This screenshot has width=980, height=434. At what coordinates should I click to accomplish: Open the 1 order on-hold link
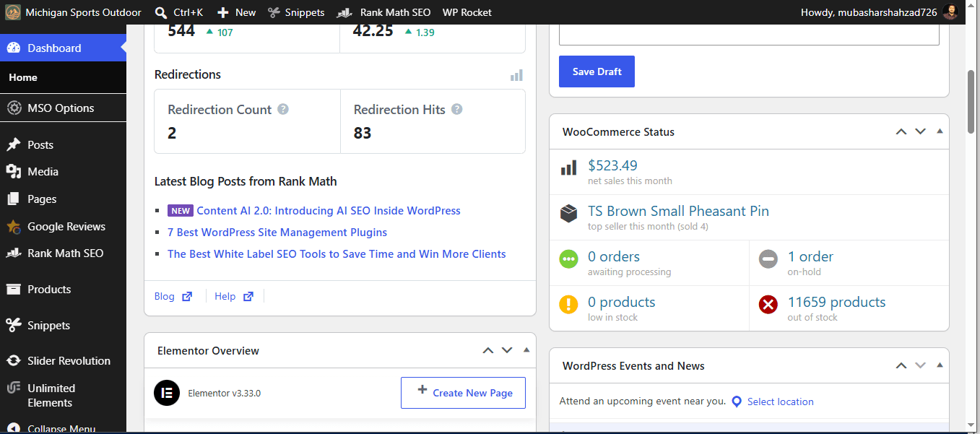point(810,256)
